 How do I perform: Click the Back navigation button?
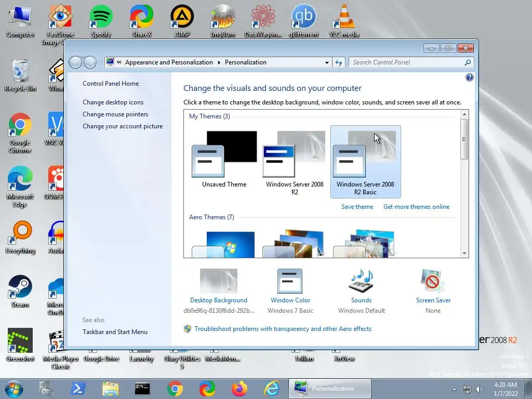[x=75, y=62]
